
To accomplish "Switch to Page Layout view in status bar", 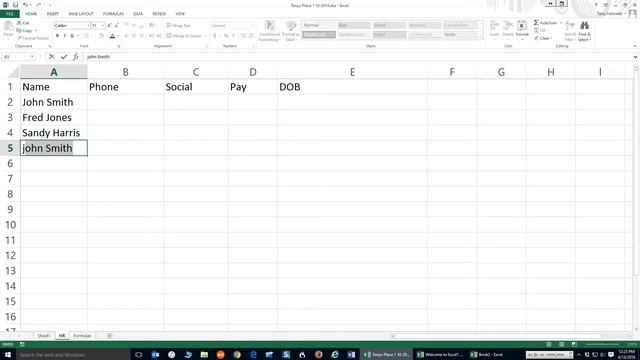I will pos(561,344).
